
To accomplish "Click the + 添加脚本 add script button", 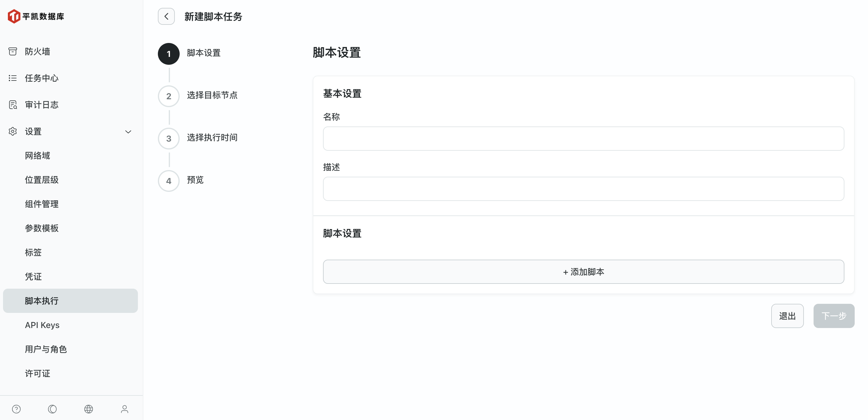I will (583, 272).
